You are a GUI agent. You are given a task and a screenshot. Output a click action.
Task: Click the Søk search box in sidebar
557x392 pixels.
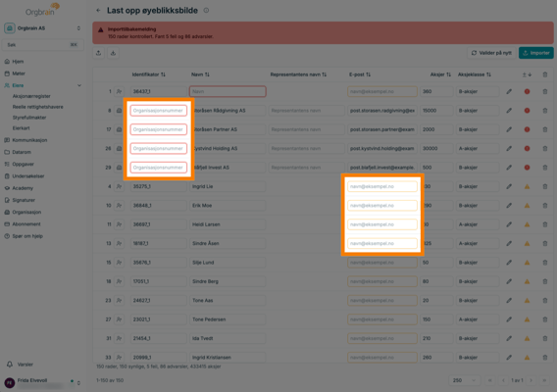(42, 45)
